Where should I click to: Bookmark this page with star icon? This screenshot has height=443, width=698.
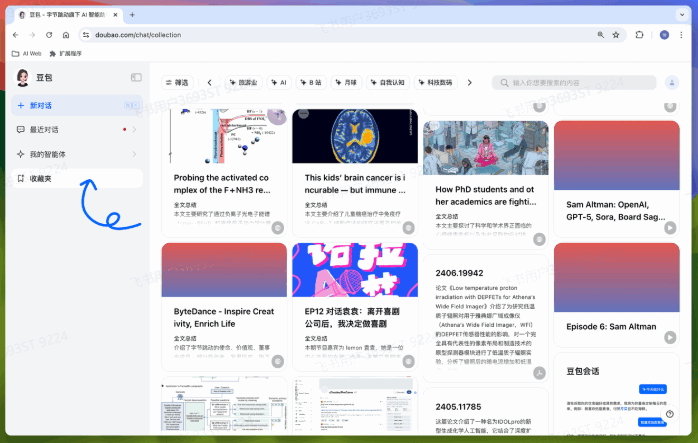616,35
